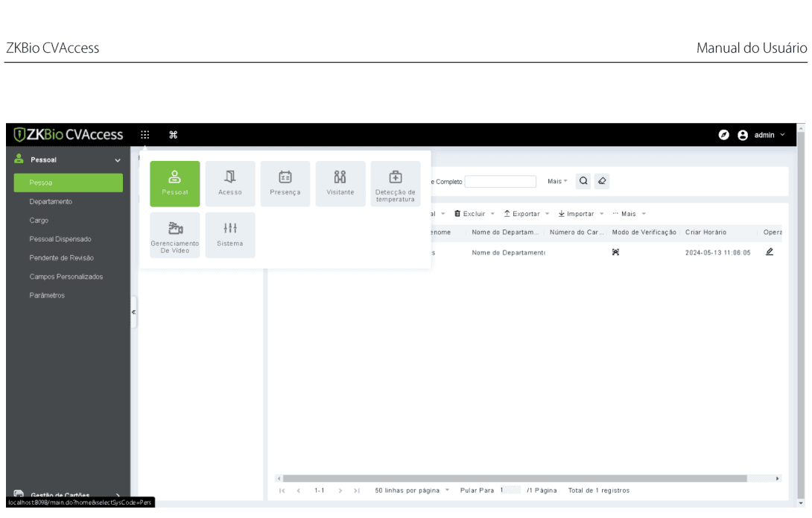The width and height of the screenshot is (812, 518).
Task: Open Detecção de temperatura module
Action: (395, 184)
